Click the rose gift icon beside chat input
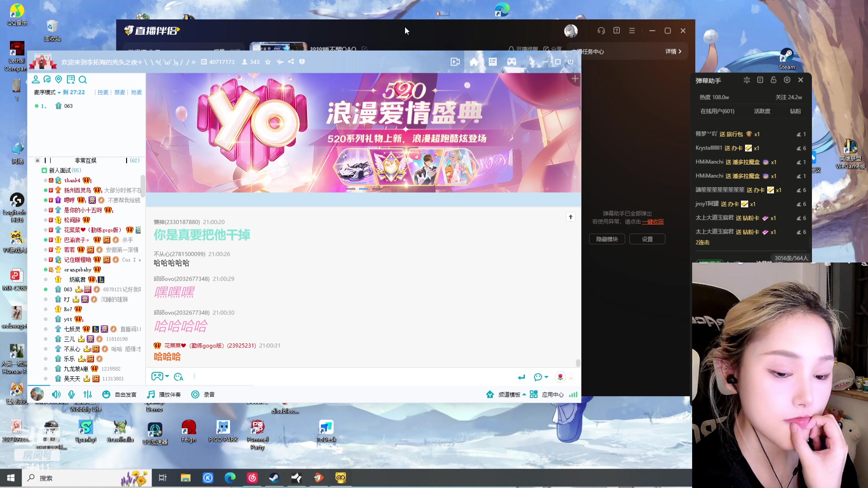This screenshot has height=488, width=868. pyautogui.click(x=560, y=377)
